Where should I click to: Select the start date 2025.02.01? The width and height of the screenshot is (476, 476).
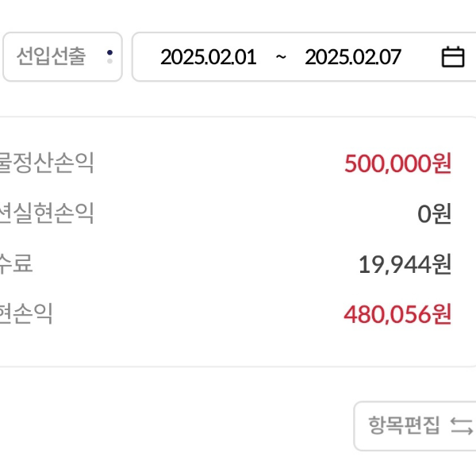pyautogui.click(x=208, y=57)
